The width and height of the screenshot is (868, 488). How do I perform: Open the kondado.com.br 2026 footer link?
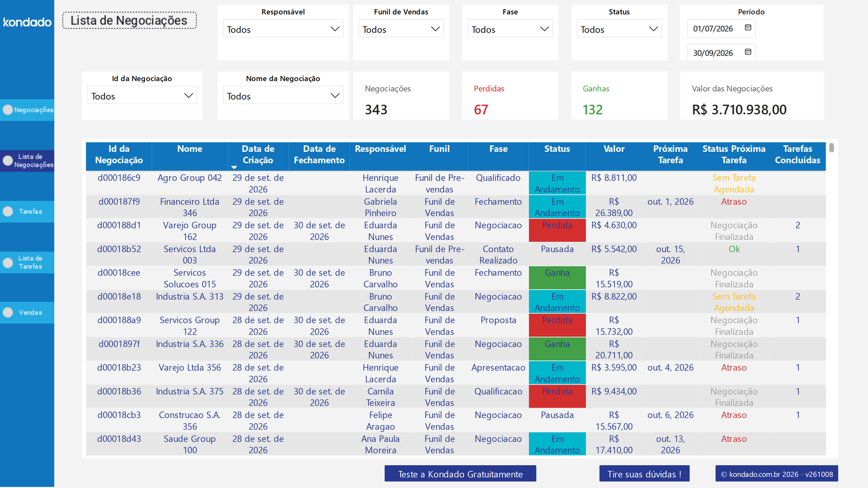pyautogui.click(x=777, y=474)
